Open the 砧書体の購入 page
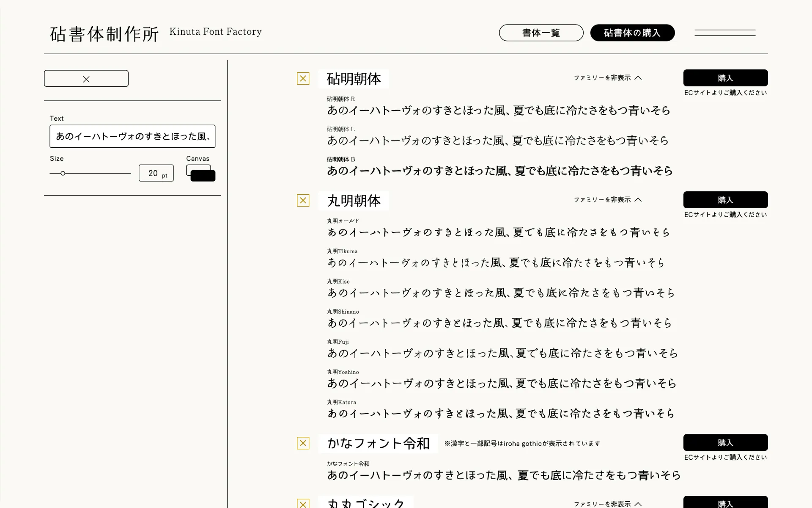Screen dimensions: 812x508 [x=632, y=33]
